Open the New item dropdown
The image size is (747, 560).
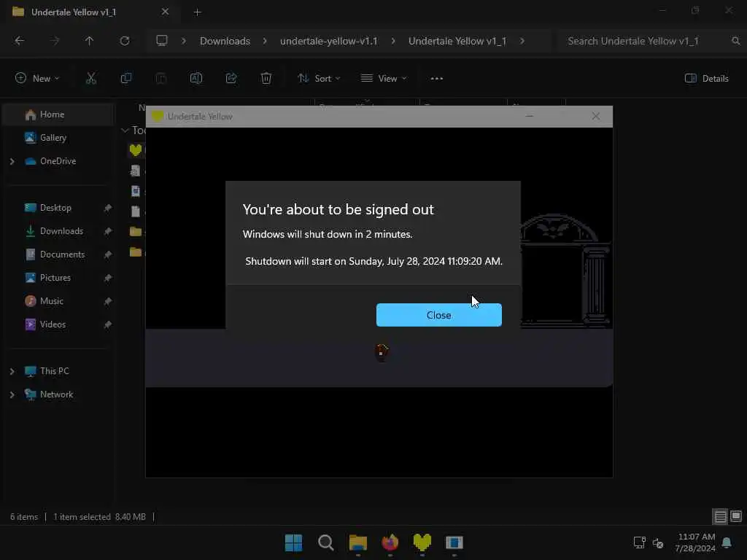pos(37,78)
